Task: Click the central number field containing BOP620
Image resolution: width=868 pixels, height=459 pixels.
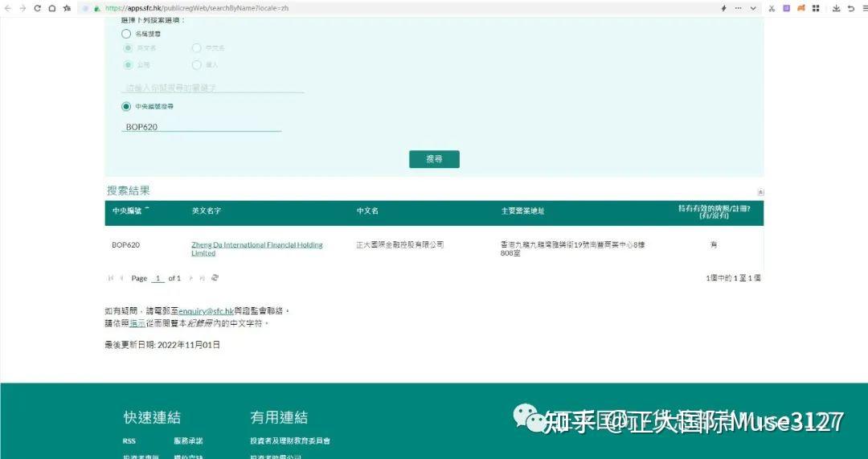Action: [201, 127]
